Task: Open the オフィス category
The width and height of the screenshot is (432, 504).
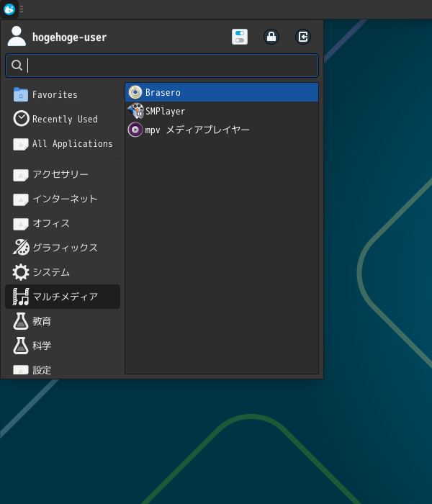Action: tap(51, 223)
